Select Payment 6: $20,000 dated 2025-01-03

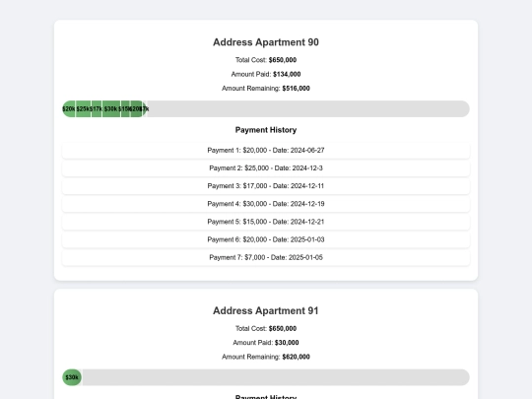click(266, 239)
